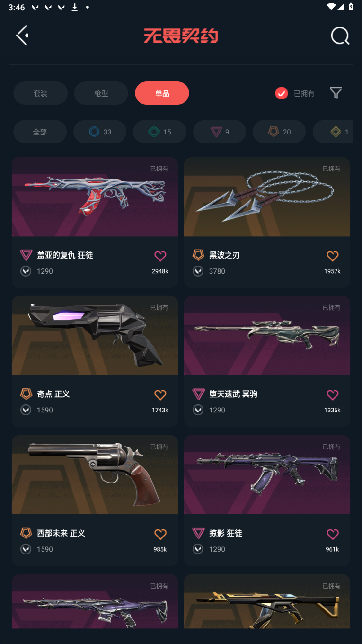Select the 单品 tab
The image size is (362, 644).
(x=162, y=93)
